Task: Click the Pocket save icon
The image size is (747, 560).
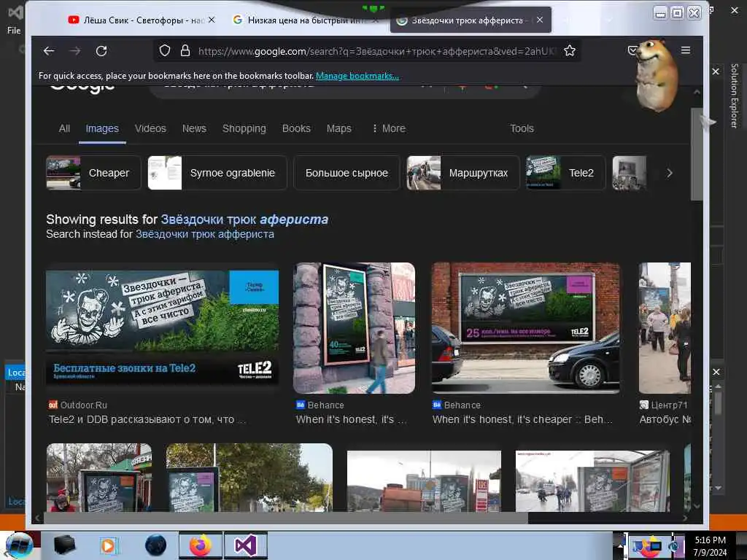Action: pyautogui.click(x=632, y=50)
